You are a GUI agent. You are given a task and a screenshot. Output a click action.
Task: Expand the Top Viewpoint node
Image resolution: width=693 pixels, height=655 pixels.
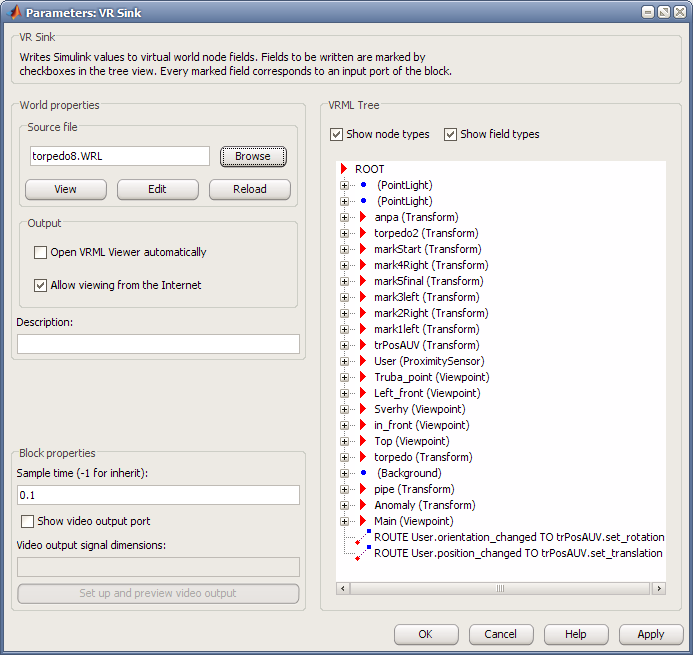[x=344, y=441]
